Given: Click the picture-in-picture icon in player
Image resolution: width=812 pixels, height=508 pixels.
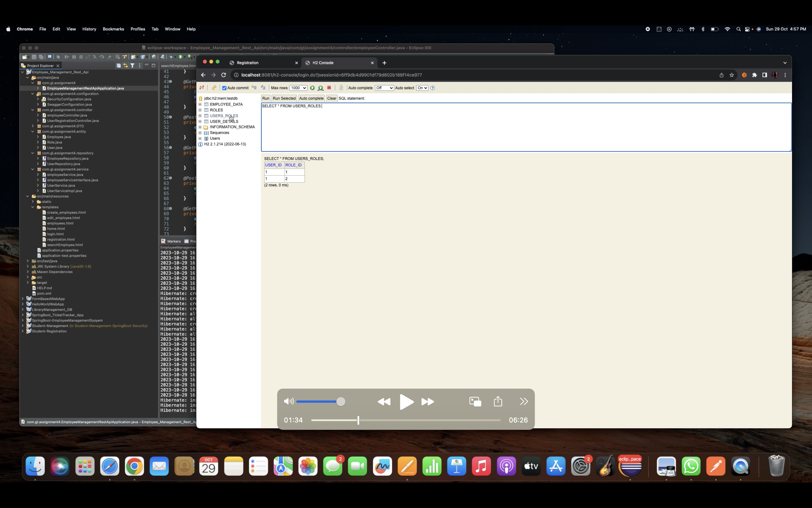Looking at the screenshot, I should click(x=475, y=402).
